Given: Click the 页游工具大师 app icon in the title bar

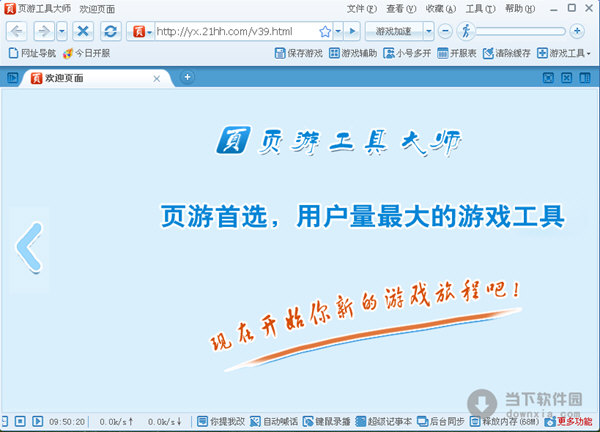Looking at the screenshot, I should coord(10,8).
